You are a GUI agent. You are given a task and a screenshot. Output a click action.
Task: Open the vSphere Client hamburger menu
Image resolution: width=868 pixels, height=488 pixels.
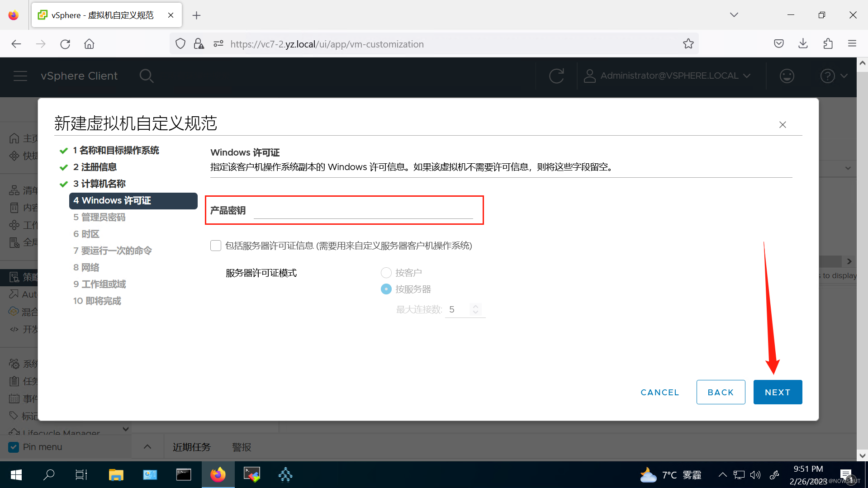(20, 76)
